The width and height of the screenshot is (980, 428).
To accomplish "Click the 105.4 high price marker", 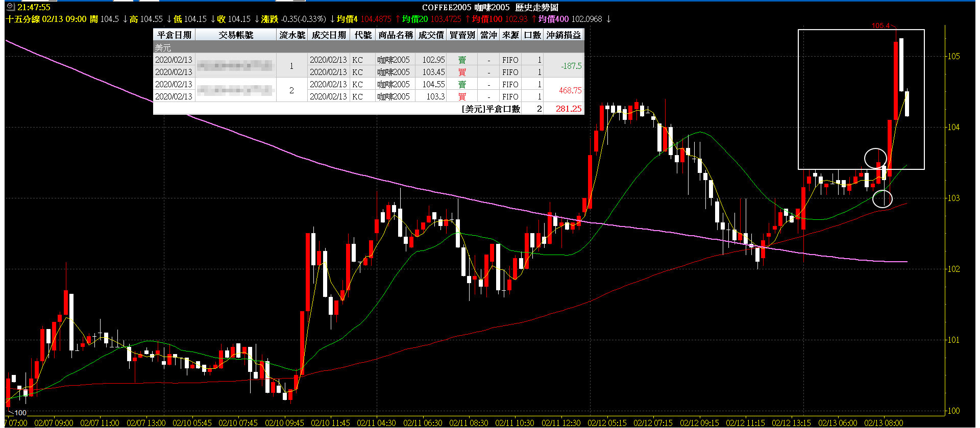I will point(880,26).
